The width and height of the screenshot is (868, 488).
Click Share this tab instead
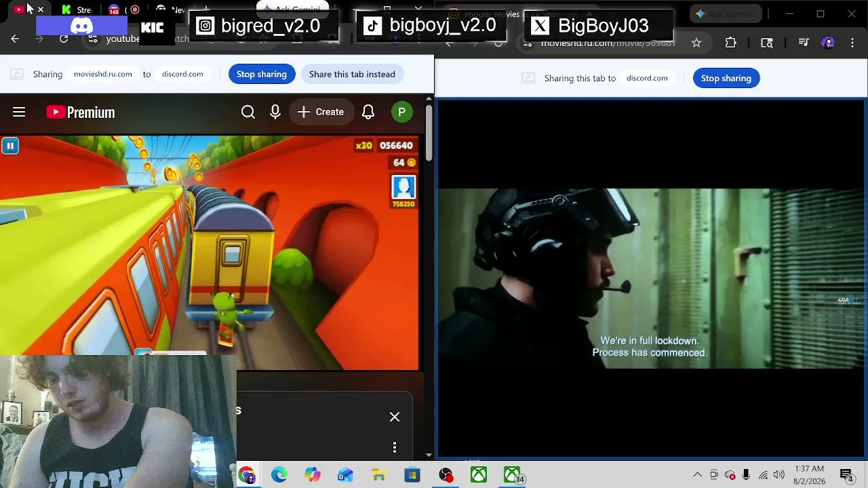tap(352, 74)
